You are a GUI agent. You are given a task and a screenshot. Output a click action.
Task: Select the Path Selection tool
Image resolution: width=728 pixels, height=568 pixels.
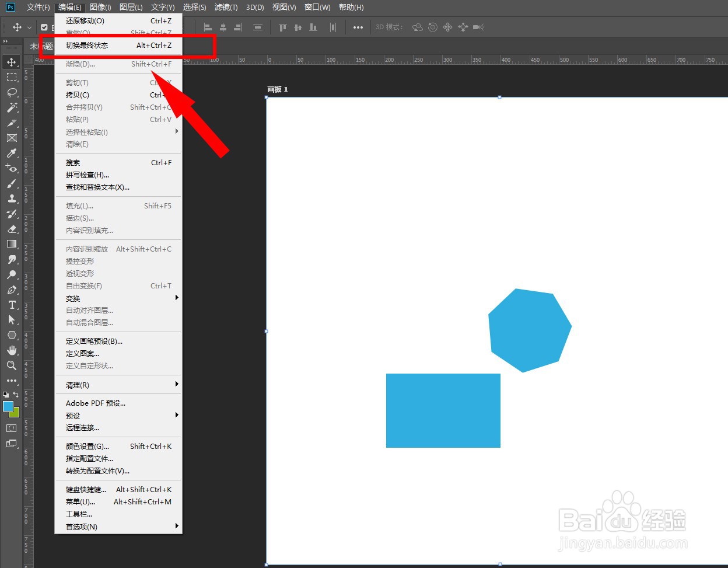coord(12,320)
